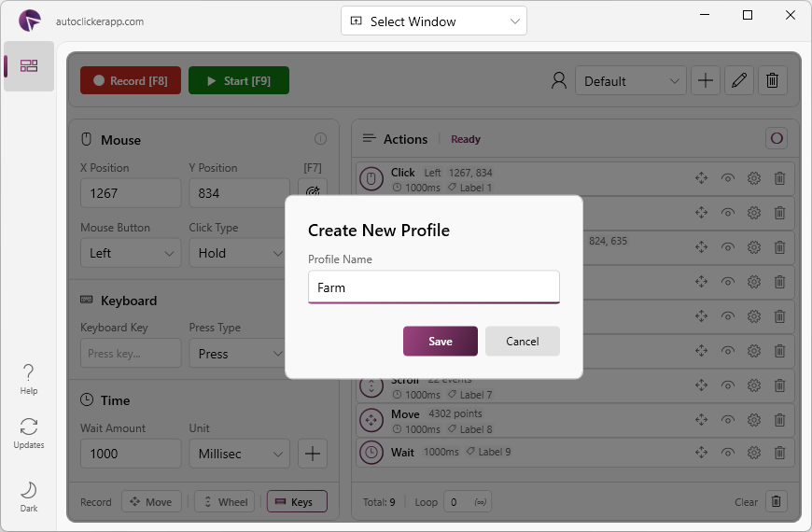Viewport: 812px width, 532px height.
Task: Clear all actions with the Clear trash button
Action: point(776,501)
